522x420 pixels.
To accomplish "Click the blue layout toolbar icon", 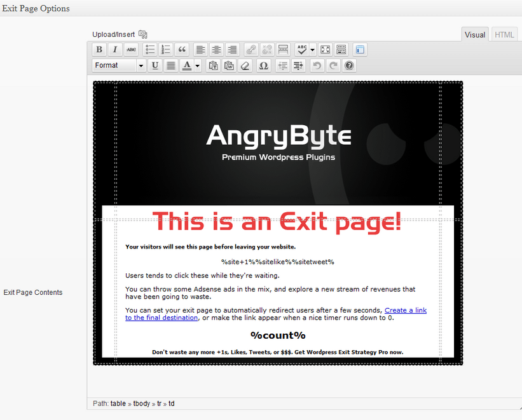I will 360,50.
